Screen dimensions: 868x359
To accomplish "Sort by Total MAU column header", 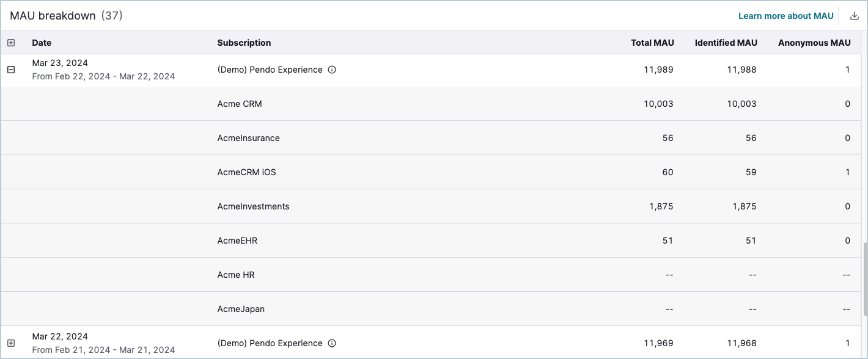I will tap(652, 43).
